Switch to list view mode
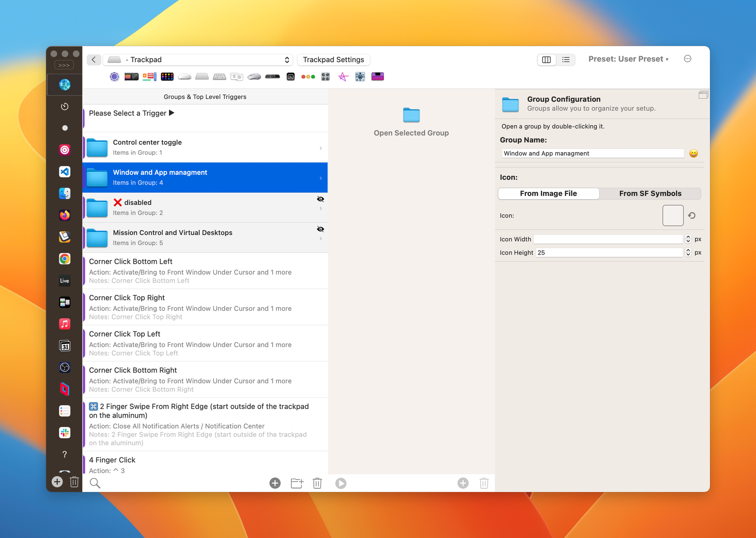Screen dimensions: 756x538 click(566, 60)
